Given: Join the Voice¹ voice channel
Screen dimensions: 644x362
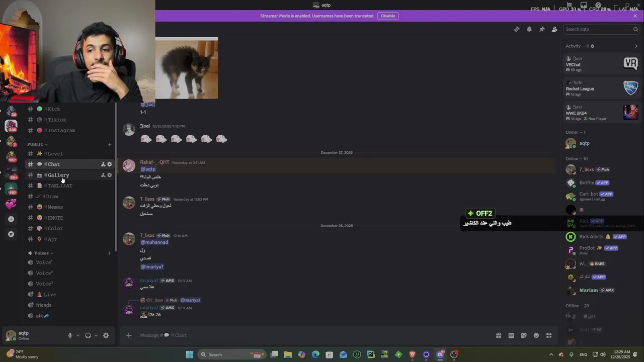Looking at the screenshot, I should click(x=70, y=262).
